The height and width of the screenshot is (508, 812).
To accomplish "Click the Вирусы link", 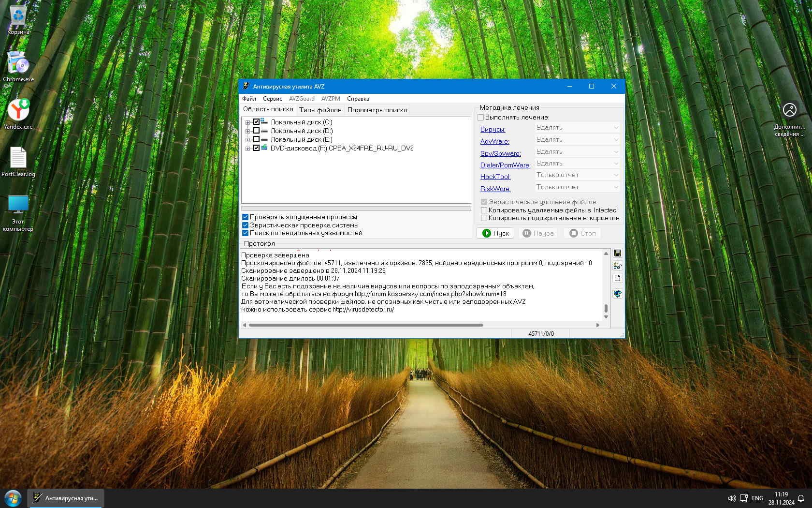I will 493,129.
